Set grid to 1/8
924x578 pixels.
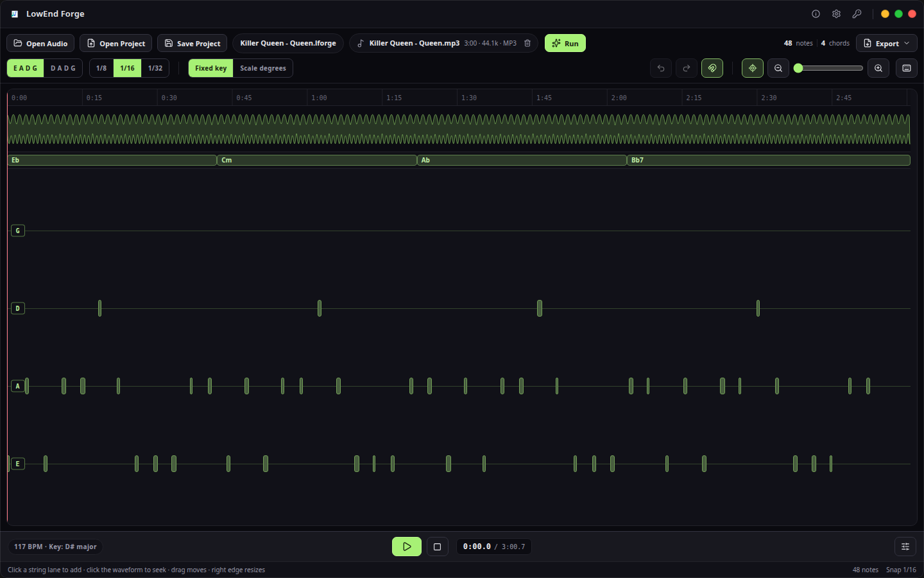101,68
